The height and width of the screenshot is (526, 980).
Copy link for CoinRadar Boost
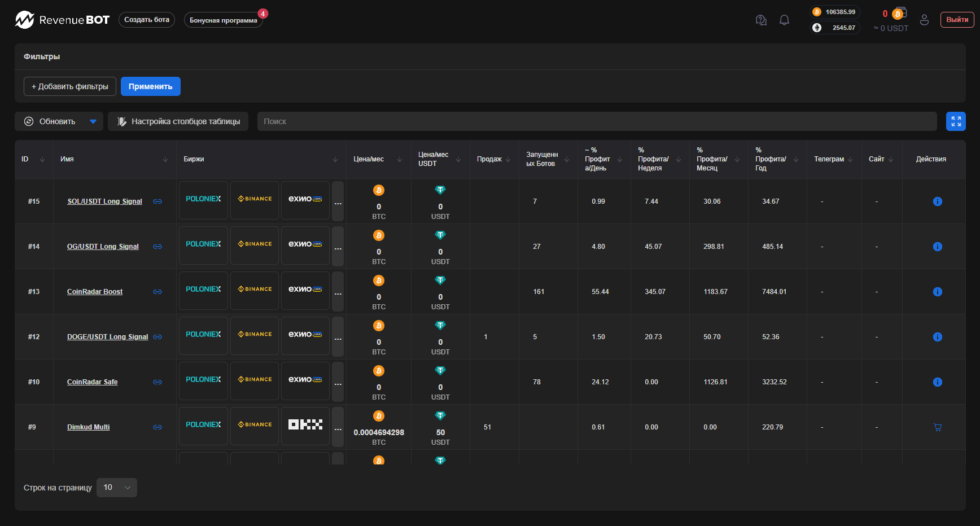(x=158, y=292)
